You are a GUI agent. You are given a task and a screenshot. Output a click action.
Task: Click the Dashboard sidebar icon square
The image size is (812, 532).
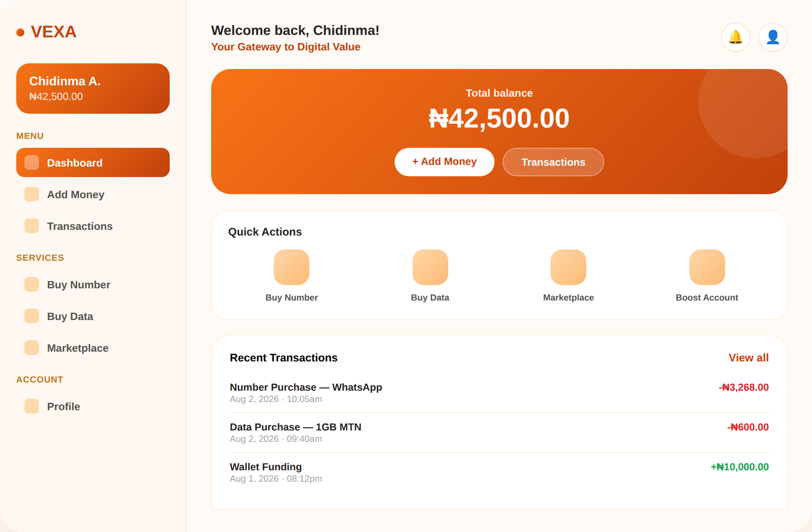pos(32,162)
